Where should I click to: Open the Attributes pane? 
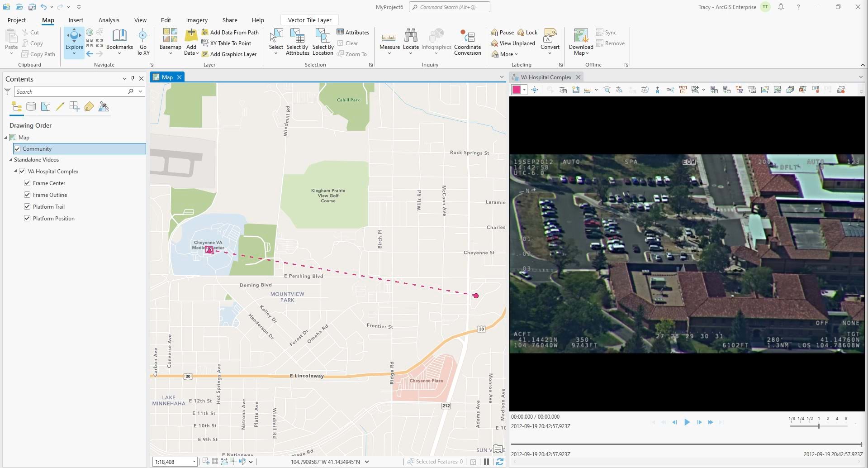[353, 33]
